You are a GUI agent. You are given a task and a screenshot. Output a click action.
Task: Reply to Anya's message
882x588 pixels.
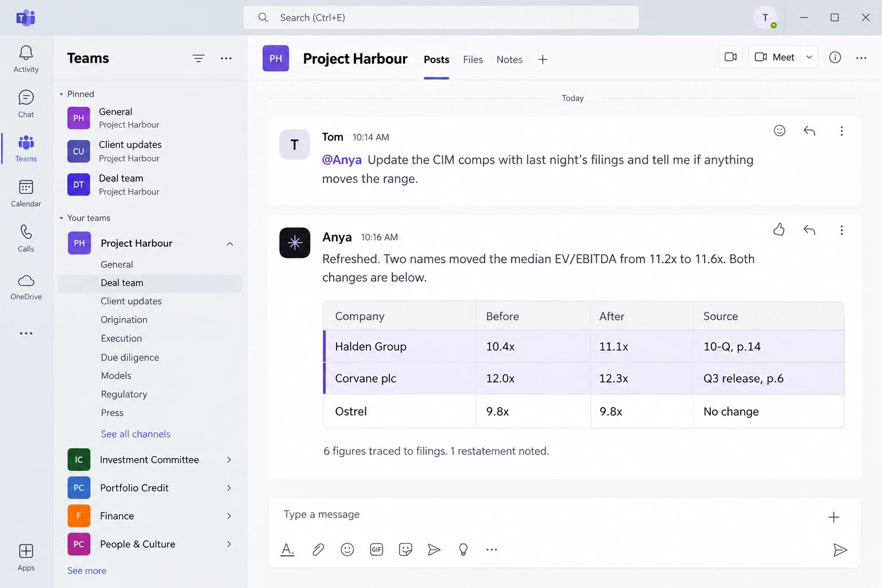tap(809, 230)
